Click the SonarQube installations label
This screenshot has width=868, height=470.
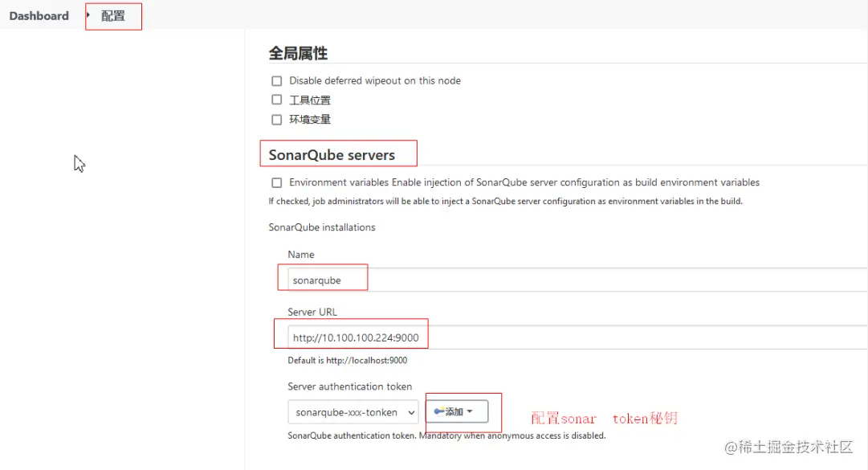322,227
